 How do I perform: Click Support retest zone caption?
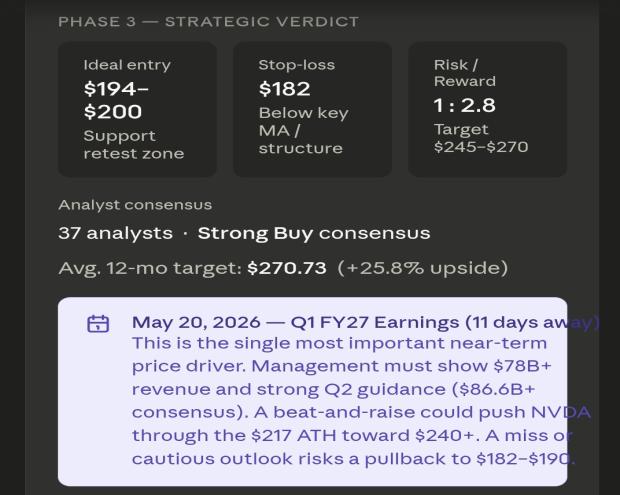[x=134, y=145]
